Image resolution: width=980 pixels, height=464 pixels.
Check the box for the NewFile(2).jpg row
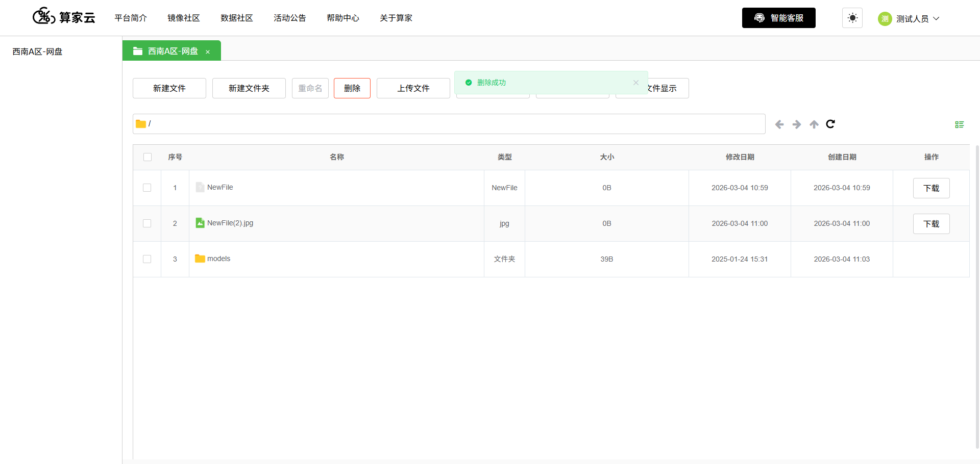[x=147, y=223]
